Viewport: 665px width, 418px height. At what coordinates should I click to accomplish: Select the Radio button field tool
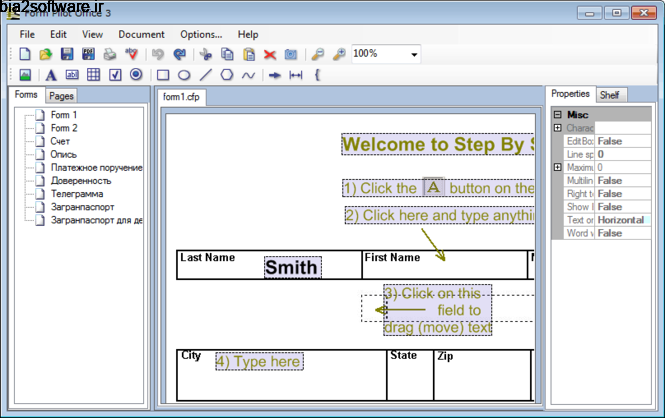point(135,75)
